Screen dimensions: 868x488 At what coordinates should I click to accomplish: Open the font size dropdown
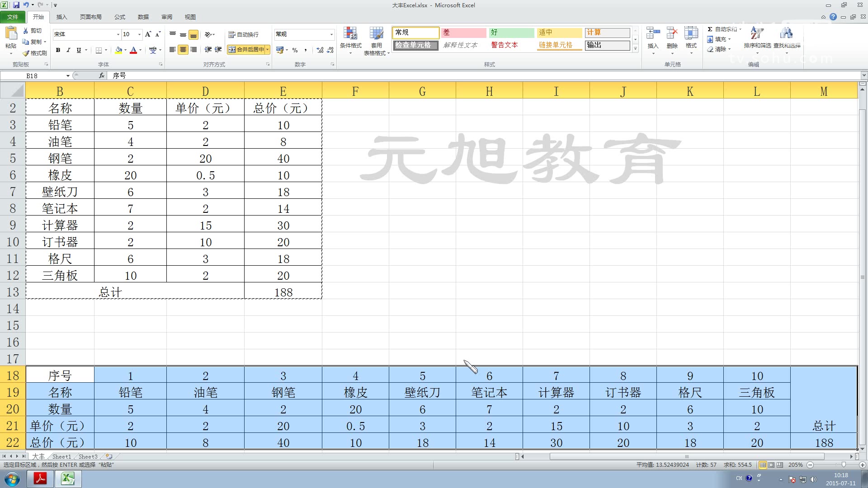(x=138, y=34)
